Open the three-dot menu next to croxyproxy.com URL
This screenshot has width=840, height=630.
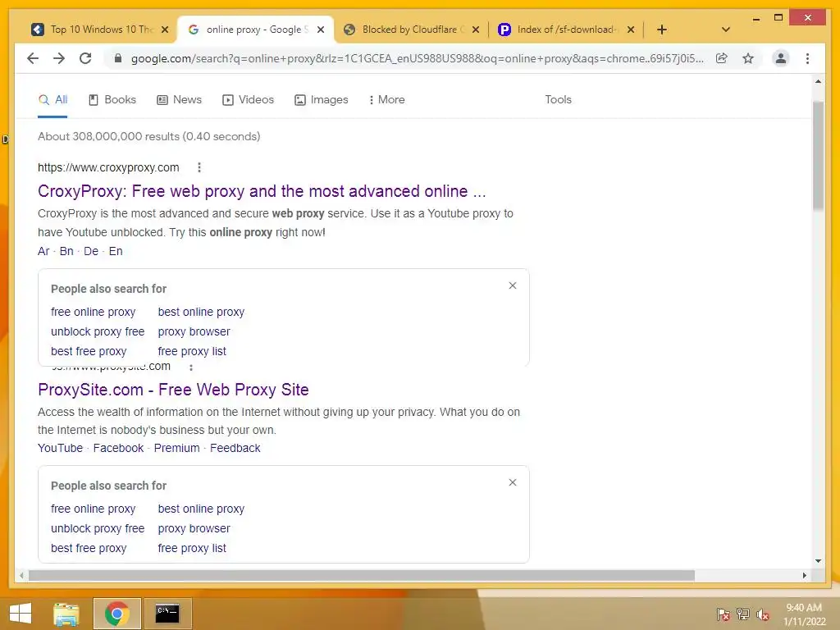point(199,167)
